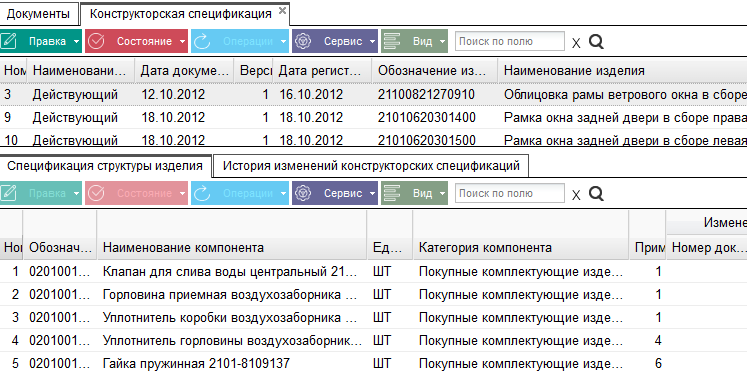Select row Гайка пружинная 2101-8109137
The image size is (747, 372).
pos(374,363)
